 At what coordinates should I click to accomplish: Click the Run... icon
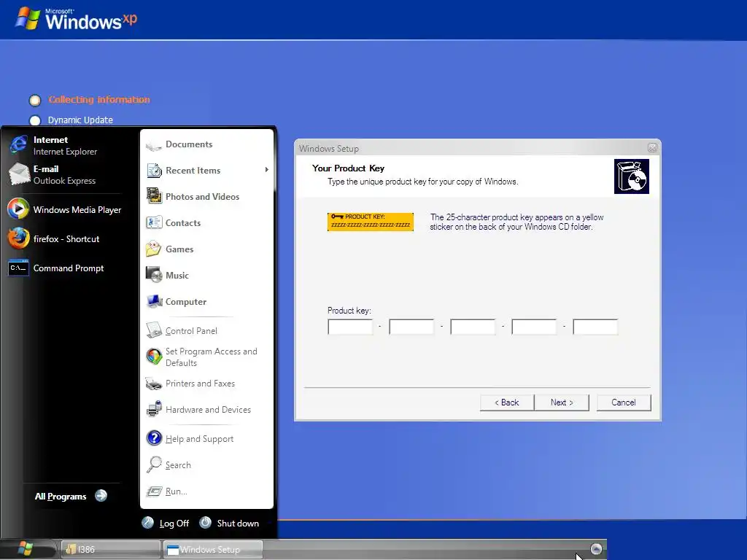(154, 491)
